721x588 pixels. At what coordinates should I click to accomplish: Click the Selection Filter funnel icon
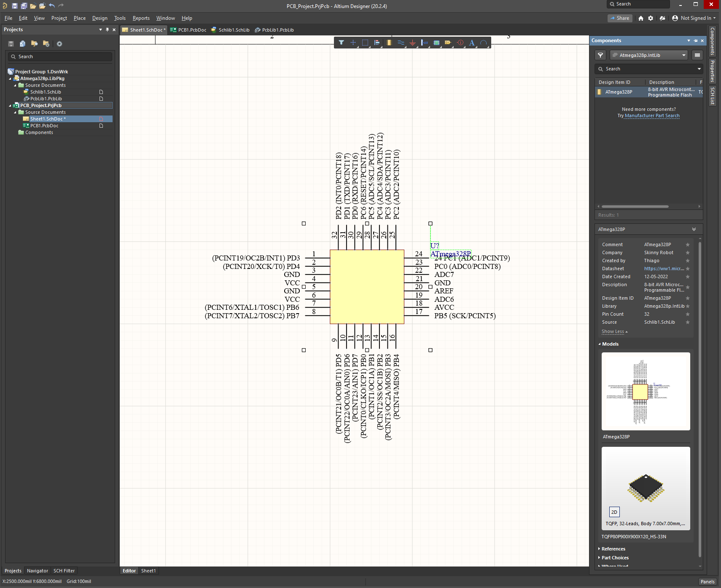(x=341, y=43)
